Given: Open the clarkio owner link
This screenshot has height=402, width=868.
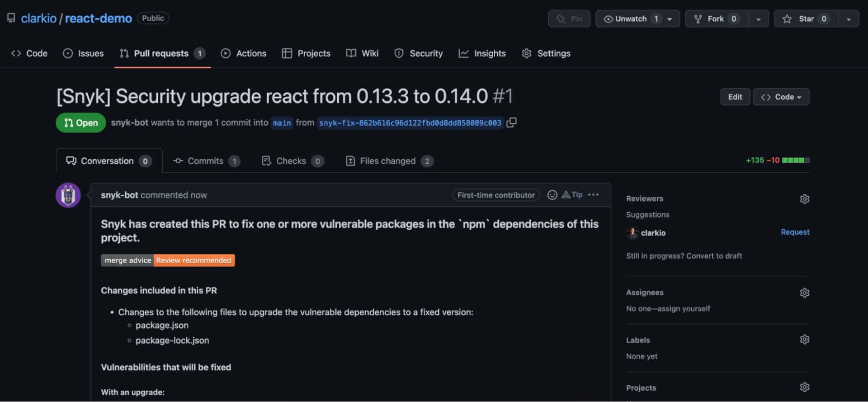Looking at the screenshot, I should click(x=38, y=19).
